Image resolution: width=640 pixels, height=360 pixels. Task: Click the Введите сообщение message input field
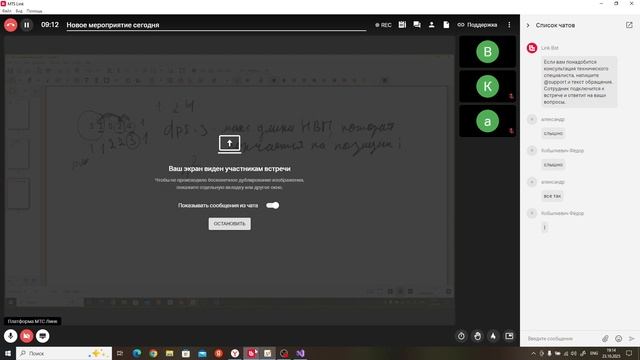(x=562, y=339)
